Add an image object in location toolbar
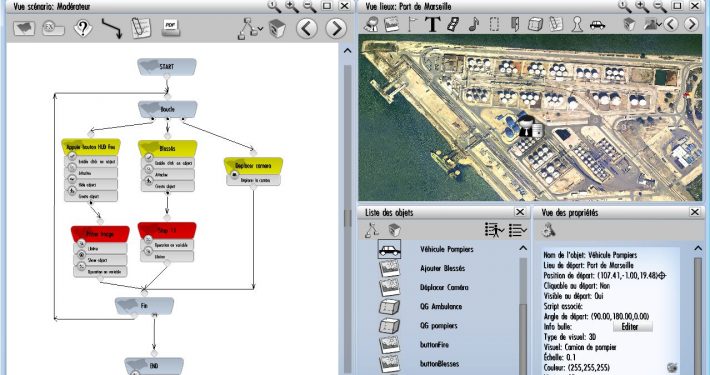 (x=392, y=24)
